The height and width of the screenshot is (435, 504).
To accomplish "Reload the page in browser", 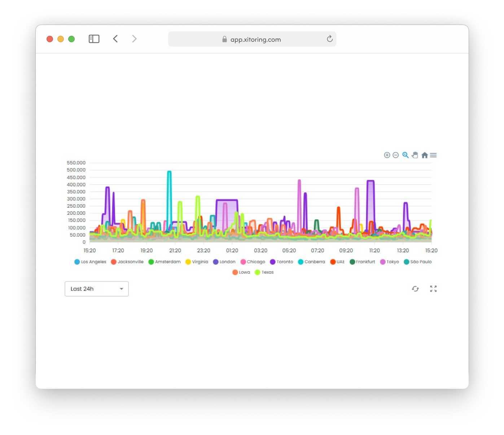I will click(329, 39).
